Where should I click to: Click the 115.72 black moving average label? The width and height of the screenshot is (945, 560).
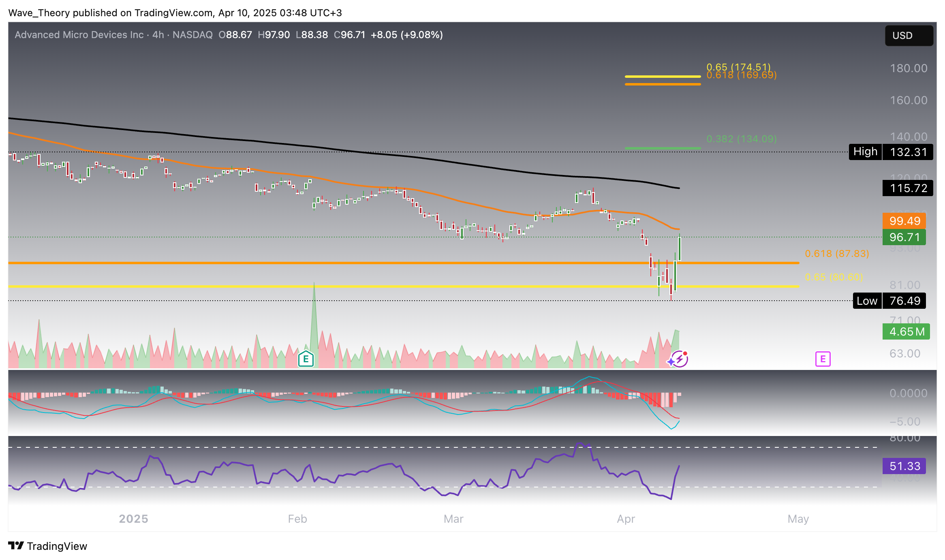pyautogui.click(x=908, y=188)
